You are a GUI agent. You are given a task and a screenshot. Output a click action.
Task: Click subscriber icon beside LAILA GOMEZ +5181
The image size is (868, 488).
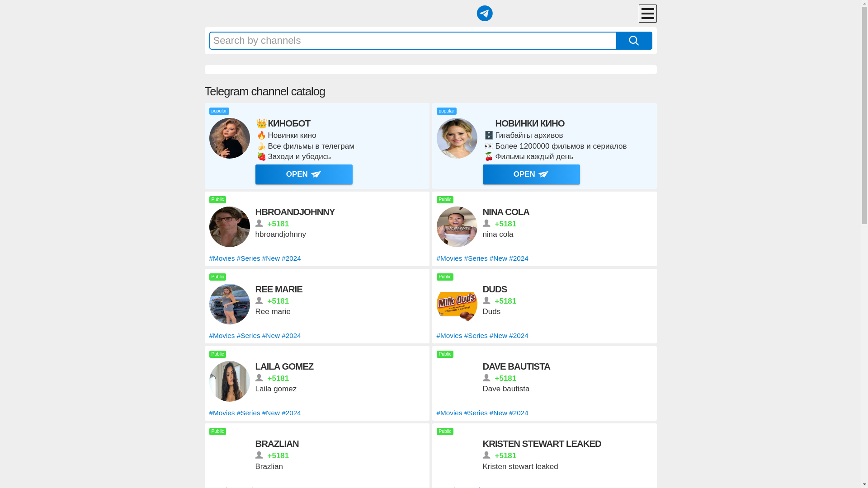click(259, 378)
